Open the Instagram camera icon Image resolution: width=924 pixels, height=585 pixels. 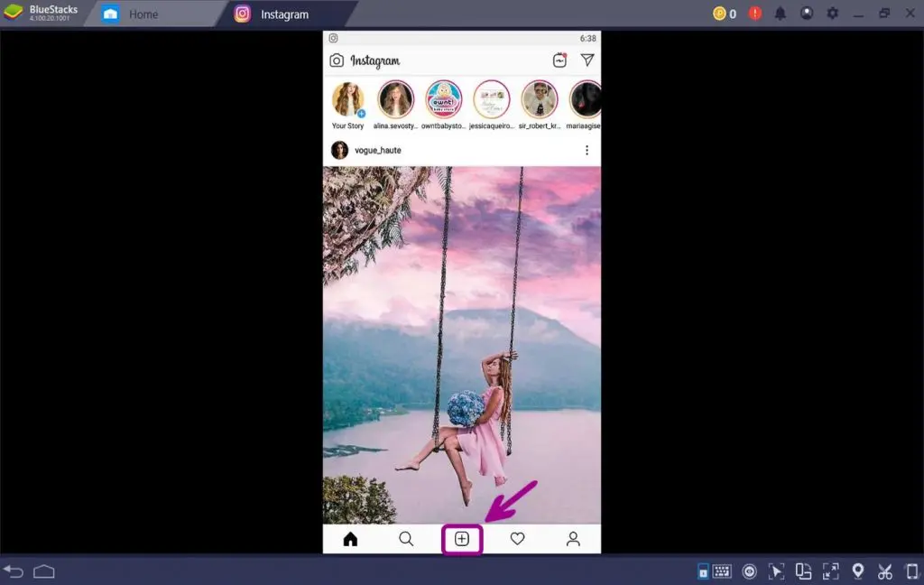click(337, 60)
